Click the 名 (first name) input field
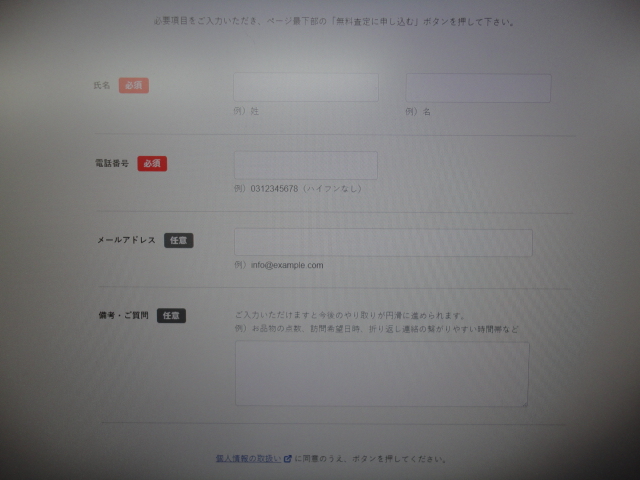The height and width of the screenshot is (480, 640). (478, 88)
